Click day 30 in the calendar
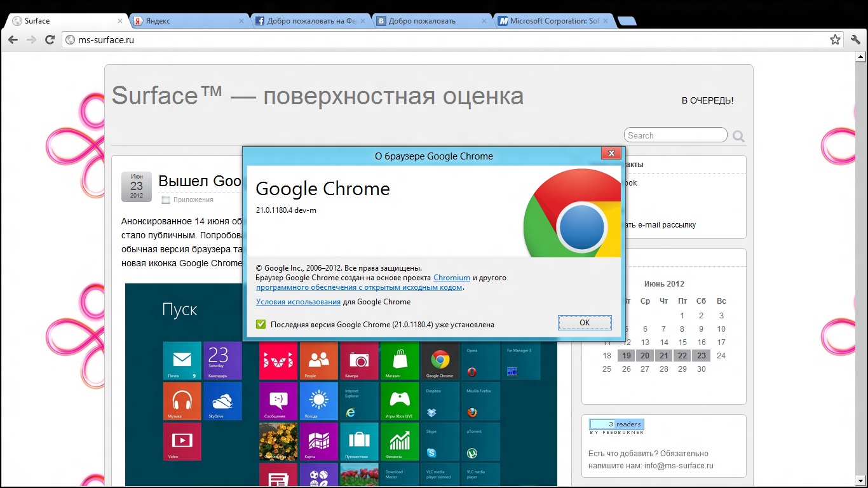Screen dimensions: 868x488 coord(701,369)
